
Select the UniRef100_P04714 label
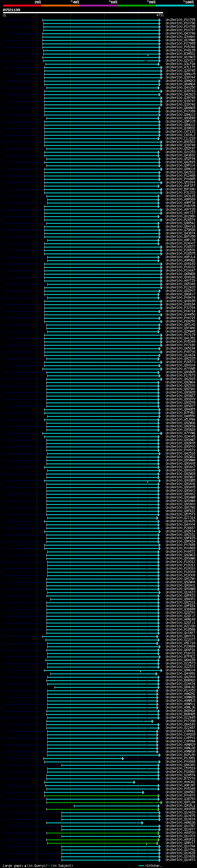point(180,311)
